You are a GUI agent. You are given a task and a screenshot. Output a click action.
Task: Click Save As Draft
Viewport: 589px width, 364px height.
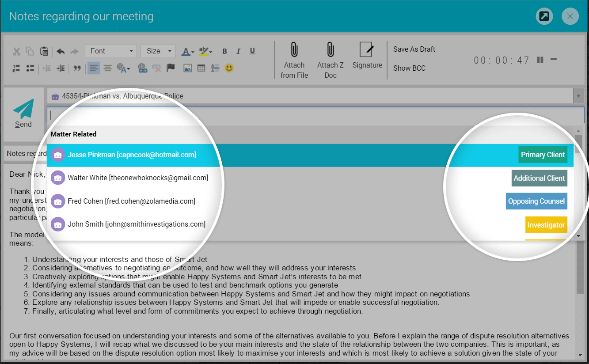pos(414,49)
